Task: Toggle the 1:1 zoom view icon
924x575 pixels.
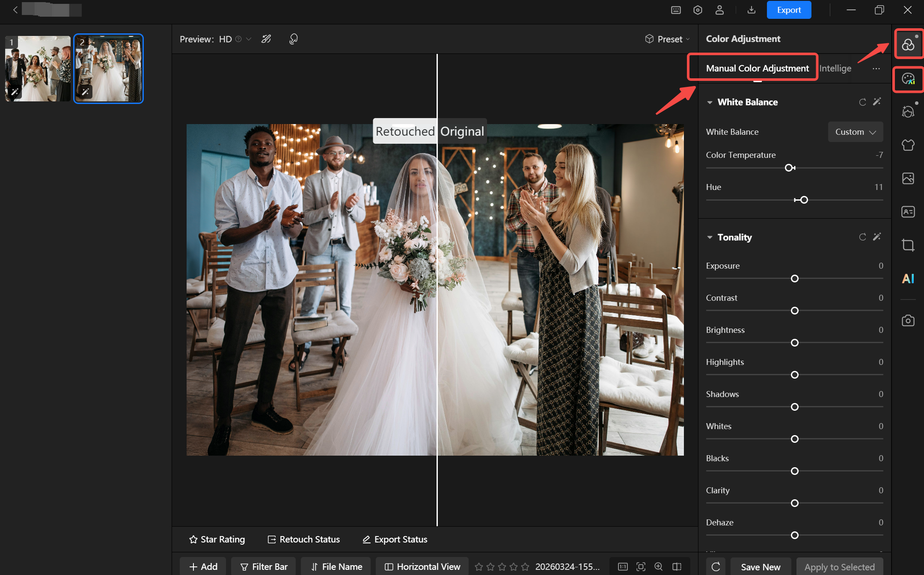Action: pyautogui.click(x=623, y=566)
